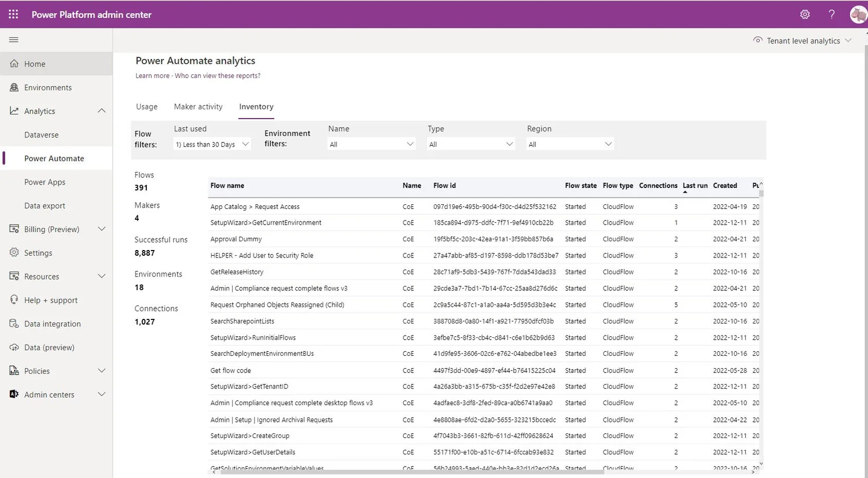The image size is (868, 478).
Task: Click the table's vertical scrollbar
Action: click(x=762, y=194)
